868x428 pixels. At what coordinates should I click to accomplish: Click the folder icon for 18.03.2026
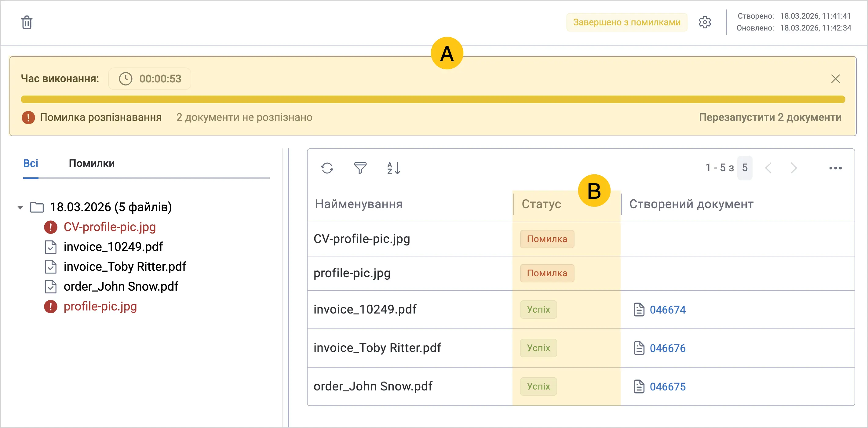37,207
